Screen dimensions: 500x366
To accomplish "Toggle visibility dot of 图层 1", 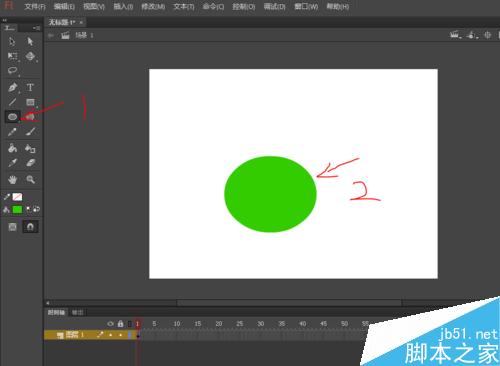I will (111, 335).
